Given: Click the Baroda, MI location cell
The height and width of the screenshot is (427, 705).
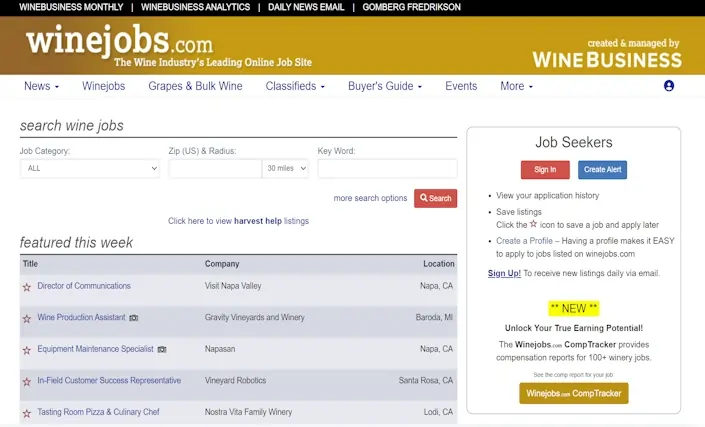Looking at the screenshot, I should (x=434, y=317).
